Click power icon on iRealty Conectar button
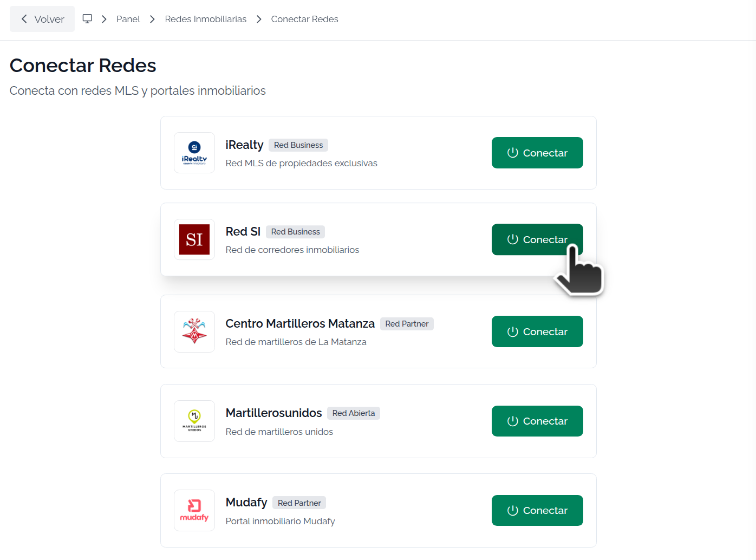Screen dimensions: 756x560 pos(512,153)
